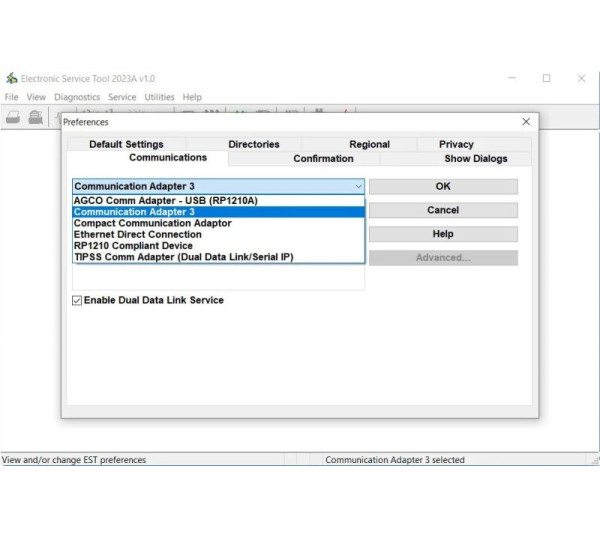Click the Help button in dialog
600x533 pixels.
tap(443, 234)
